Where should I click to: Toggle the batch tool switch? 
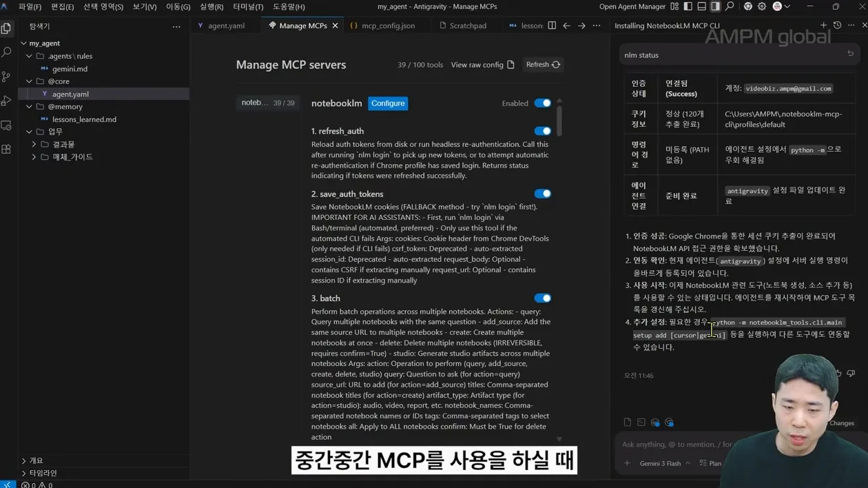(x=543, y=298)
